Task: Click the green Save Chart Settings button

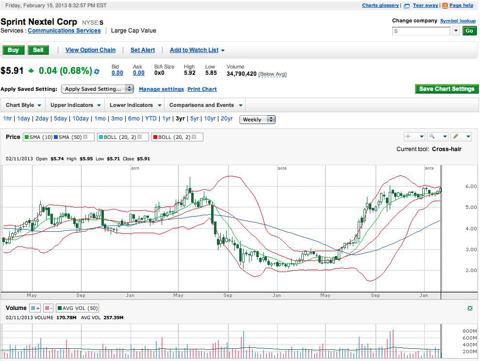Action: (447, 89)
